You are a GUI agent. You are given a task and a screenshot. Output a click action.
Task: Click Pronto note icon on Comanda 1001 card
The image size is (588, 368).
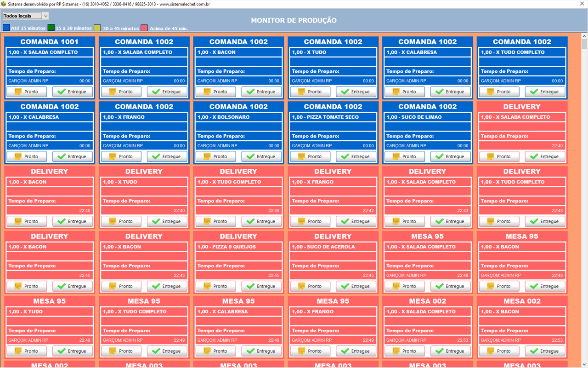click(x=18, y=92)
